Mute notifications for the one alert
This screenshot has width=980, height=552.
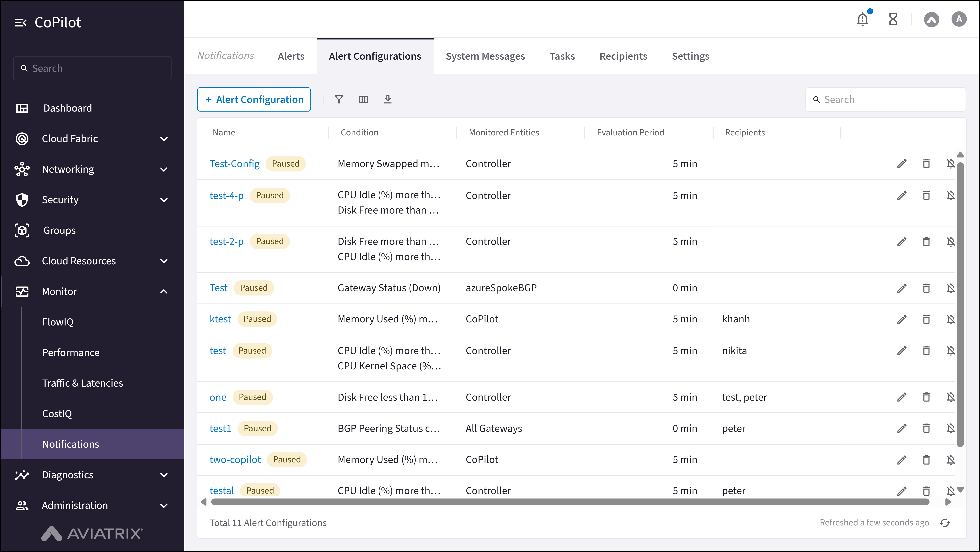pyautogui.click(x=951, y=397)
